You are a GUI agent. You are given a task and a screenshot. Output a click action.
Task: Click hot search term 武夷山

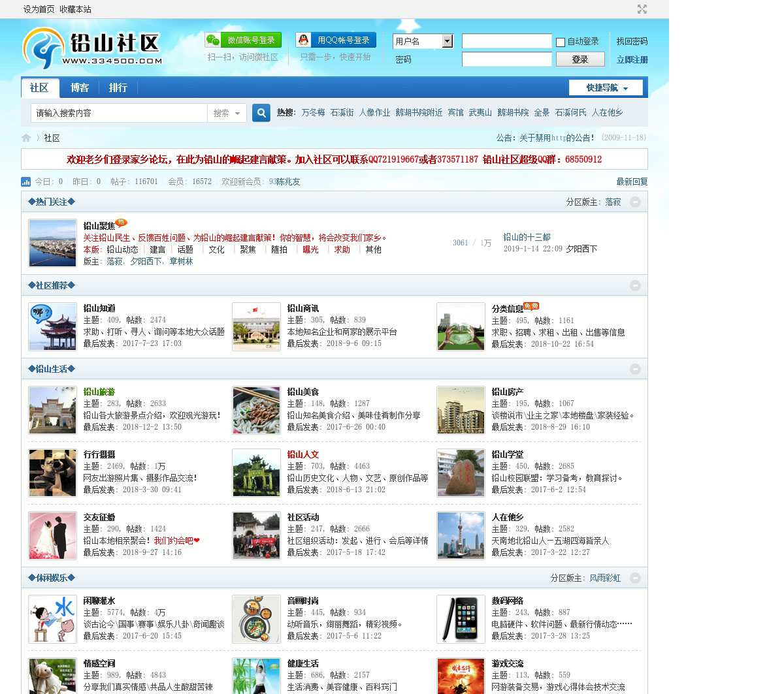480,112
